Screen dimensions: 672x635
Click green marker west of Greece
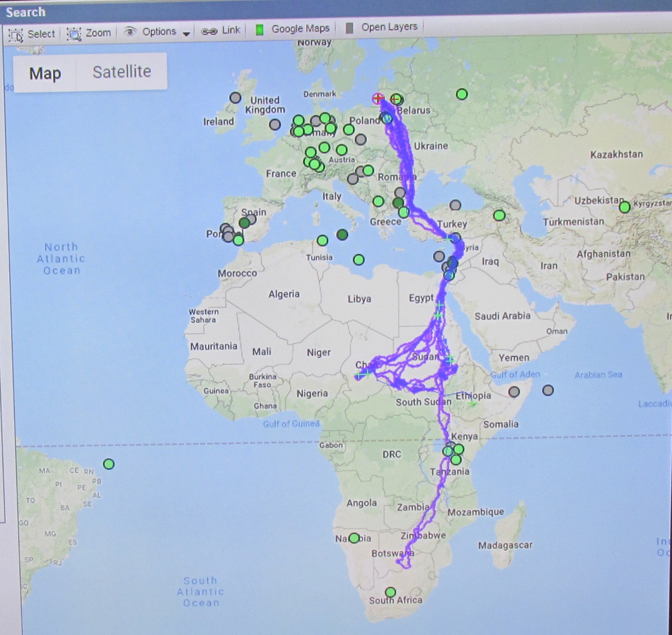[x=378, y=201]
